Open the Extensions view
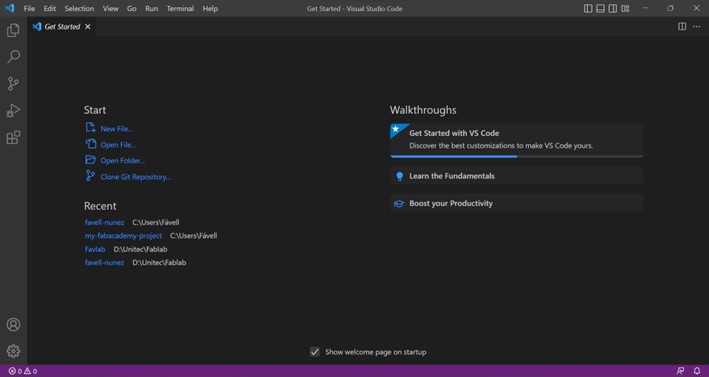Image resolution: width=709 pixels, height=377 pixels. click(13, 137)
